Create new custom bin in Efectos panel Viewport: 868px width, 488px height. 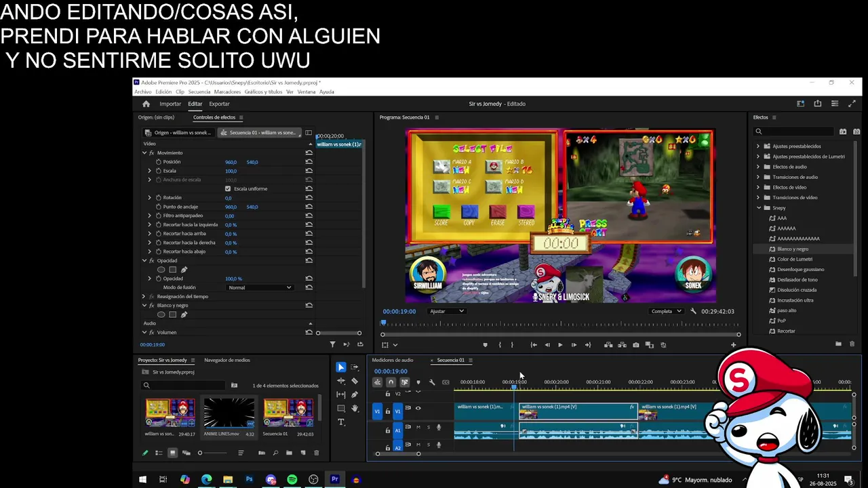(838, 344)
